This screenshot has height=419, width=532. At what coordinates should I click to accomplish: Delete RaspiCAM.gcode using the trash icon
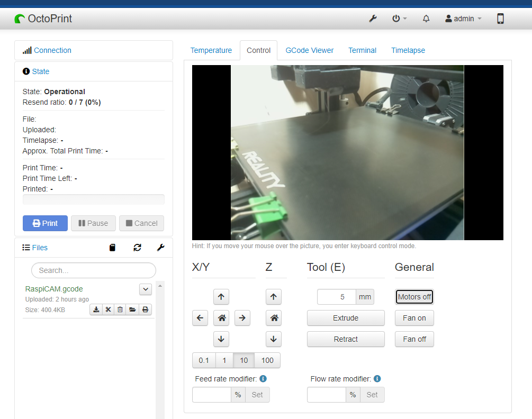(120, 309)
